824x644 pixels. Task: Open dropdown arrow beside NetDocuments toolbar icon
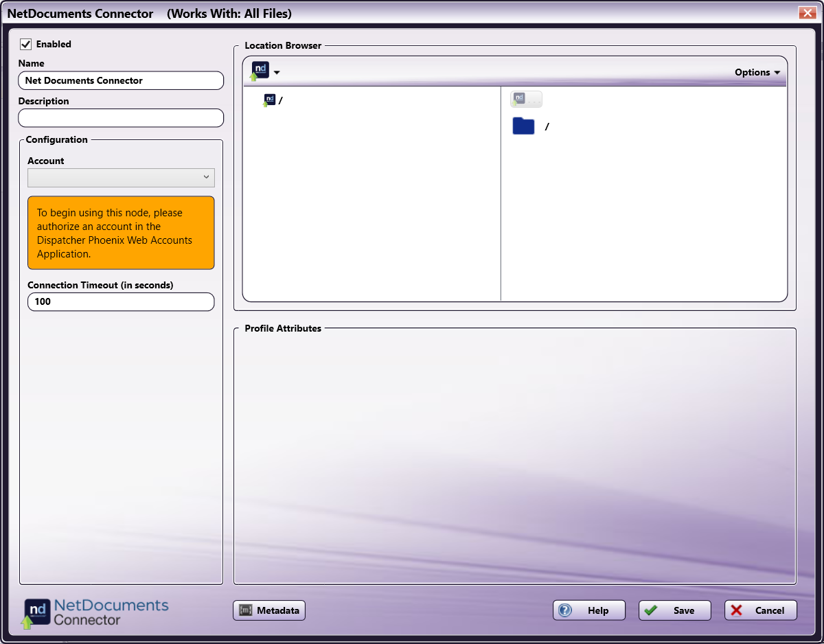277,72
